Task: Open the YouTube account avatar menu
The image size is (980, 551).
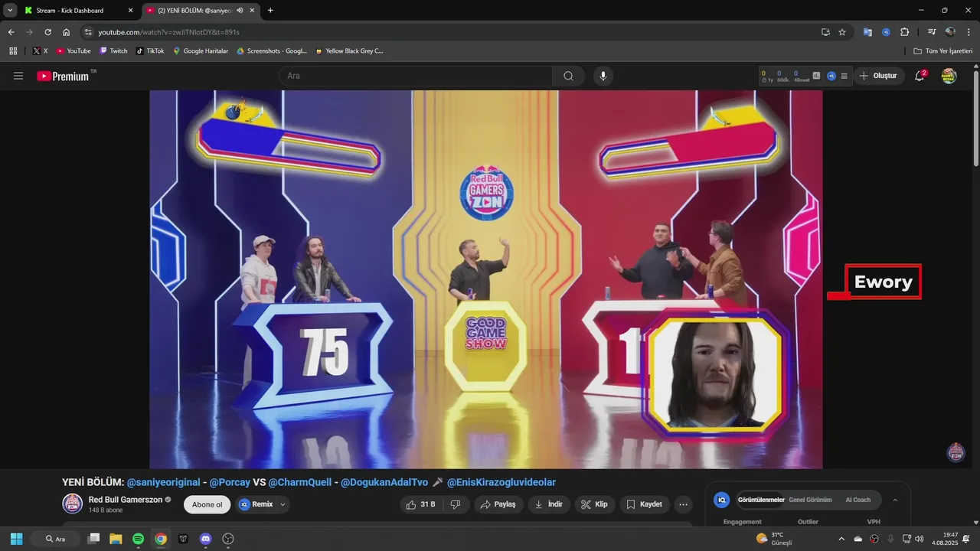Action: (x=949, y=76)
